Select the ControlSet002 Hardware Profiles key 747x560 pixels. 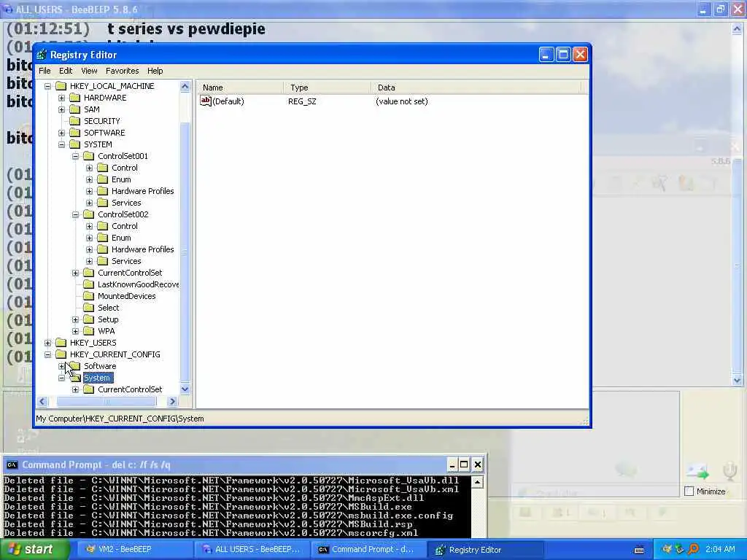tap(142, 249)
